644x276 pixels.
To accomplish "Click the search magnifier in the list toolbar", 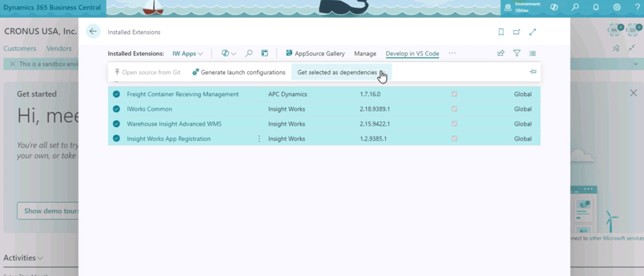I will point(249,54).
